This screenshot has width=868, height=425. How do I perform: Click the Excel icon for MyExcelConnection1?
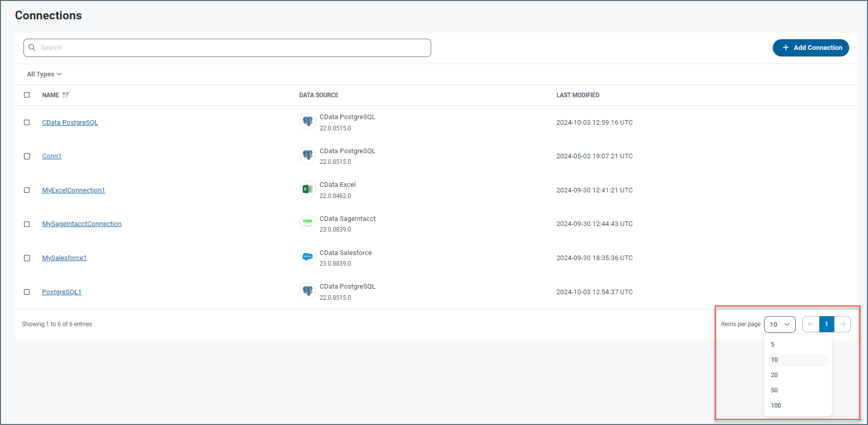[x=307, y=189]
